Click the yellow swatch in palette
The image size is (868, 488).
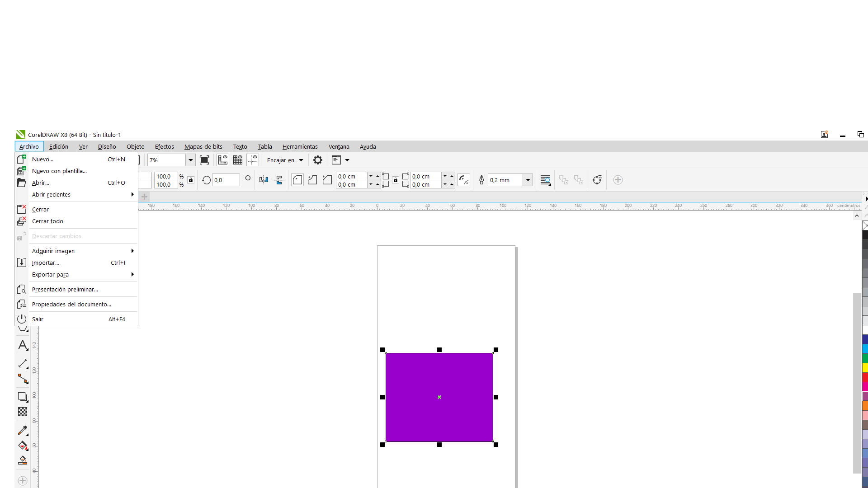[864, 368]
